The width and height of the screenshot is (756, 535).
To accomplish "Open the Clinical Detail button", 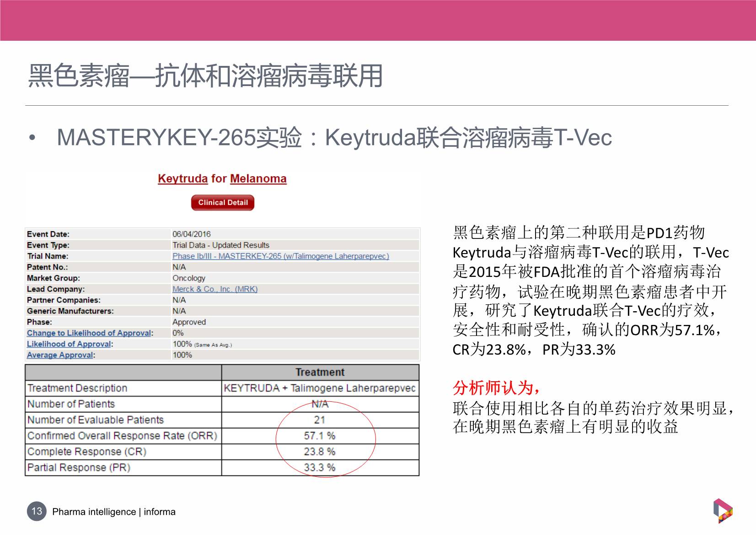I will click(223, 203).
